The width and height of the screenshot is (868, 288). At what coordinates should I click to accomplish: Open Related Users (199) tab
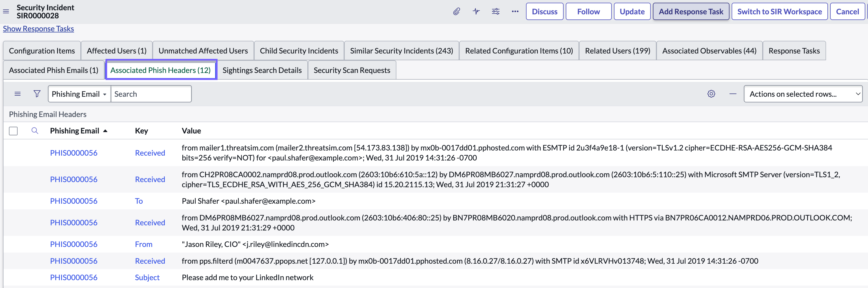tap(617, 51)
